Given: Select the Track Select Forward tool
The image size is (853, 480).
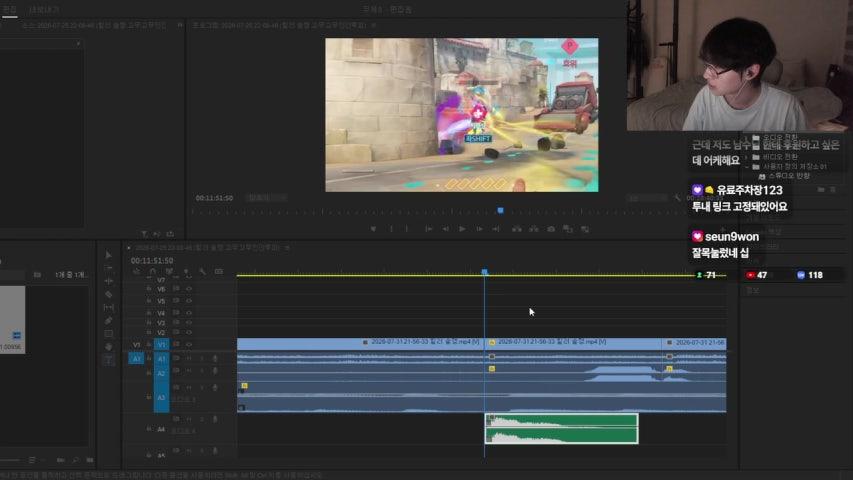Looking at the screenshot, I should (108, 268).
